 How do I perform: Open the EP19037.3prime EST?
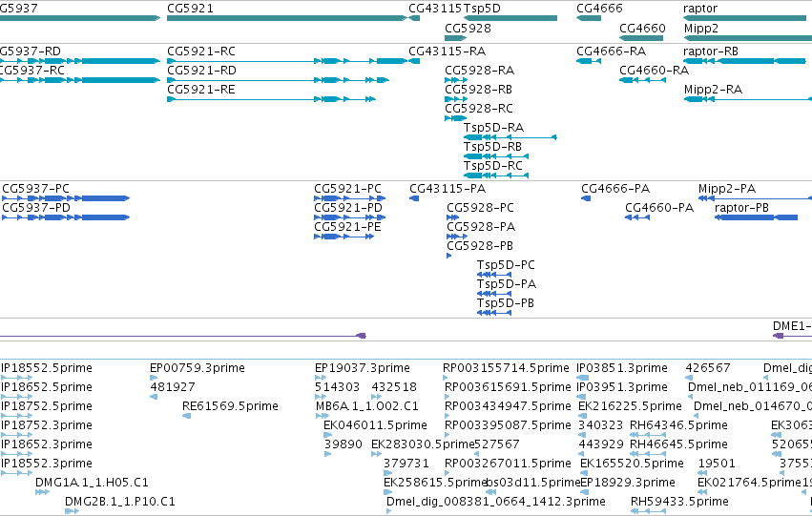tap(363, 368)
